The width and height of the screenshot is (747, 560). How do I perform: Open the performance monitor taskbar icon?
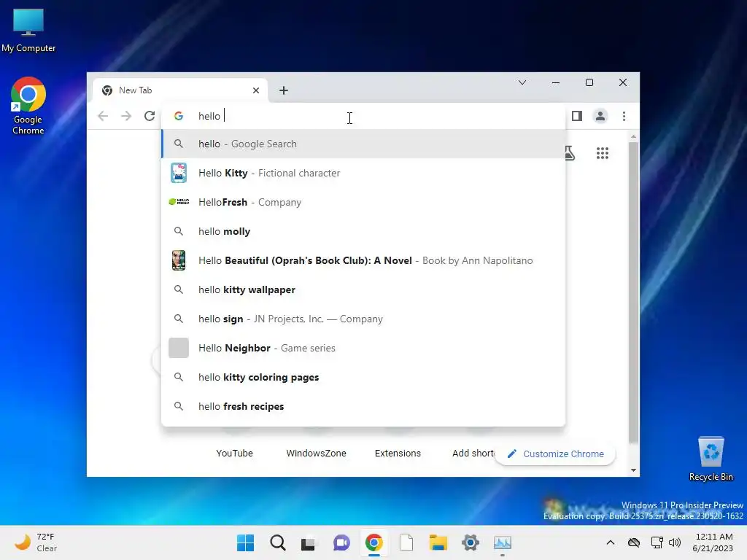(x=502, y=542)
